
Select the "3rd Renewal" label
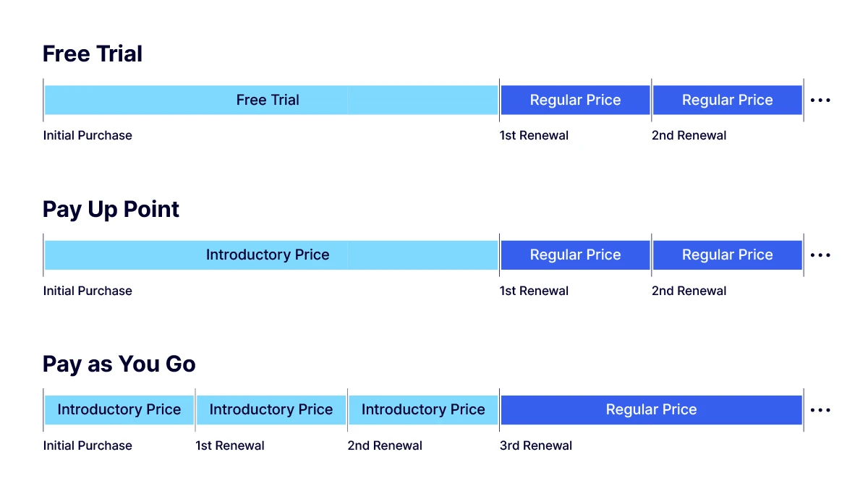pos(535,445)
